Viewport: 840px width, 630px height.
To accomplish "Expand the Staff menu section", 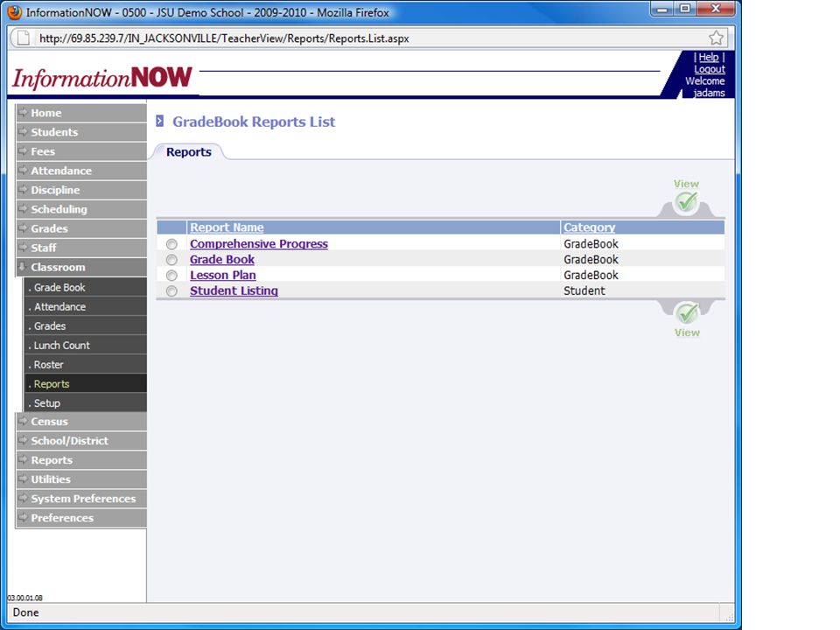I will click(81, 248).
